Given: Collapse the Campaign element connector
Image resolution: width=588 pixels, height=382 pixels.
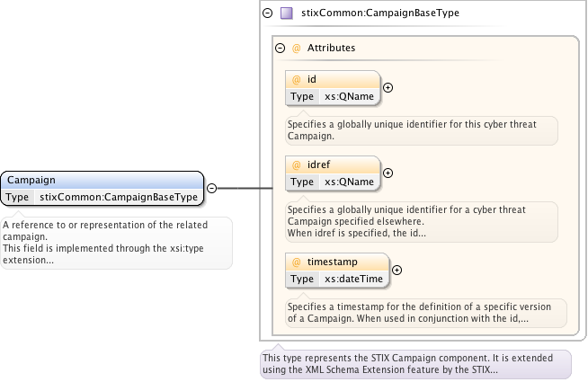Looking at the screenshot, I should pyautogui.click(x=211, y=188).
